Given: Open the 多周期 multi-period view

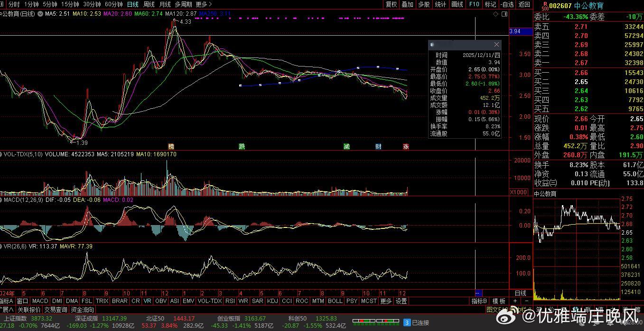Looking at the screenshot, I should pyautogui.click(x=183, y=4).
